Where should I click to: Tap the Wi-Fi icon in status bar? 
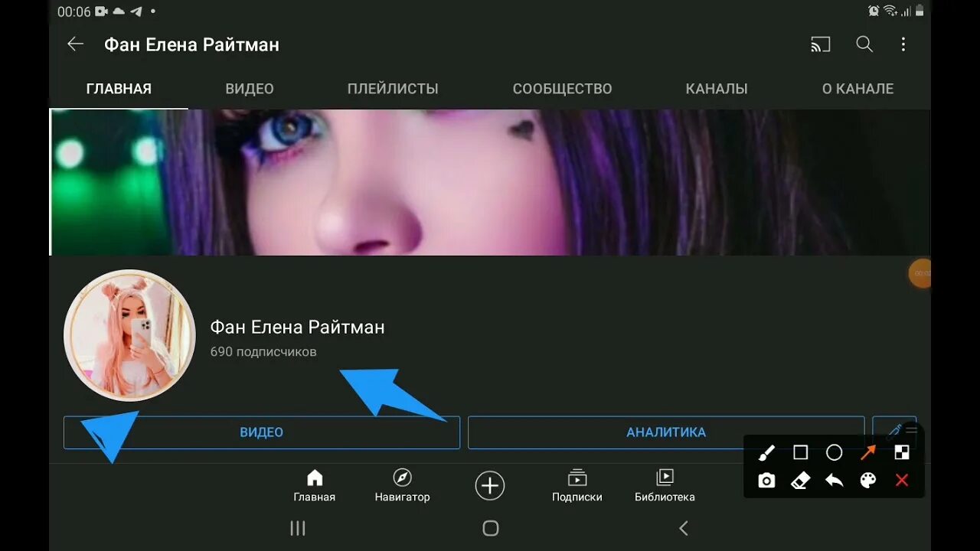(890, 11)
